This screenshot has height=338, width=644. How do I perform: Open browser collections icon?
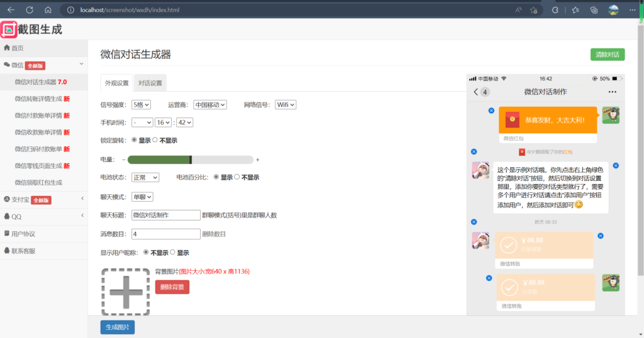[x=594, y=10]
